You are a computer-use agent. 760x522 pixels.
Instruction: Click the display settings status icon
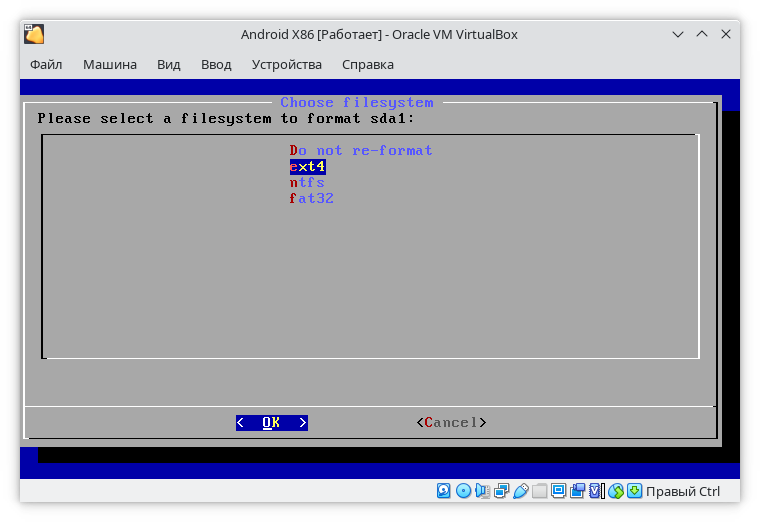click(558, 491)
